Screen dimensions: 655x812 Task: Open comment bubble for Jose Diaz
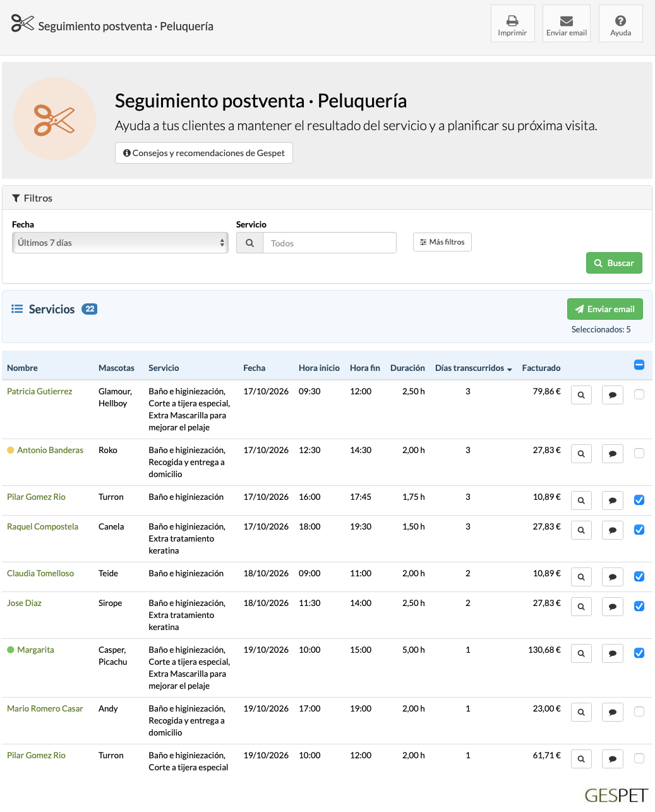613,607
